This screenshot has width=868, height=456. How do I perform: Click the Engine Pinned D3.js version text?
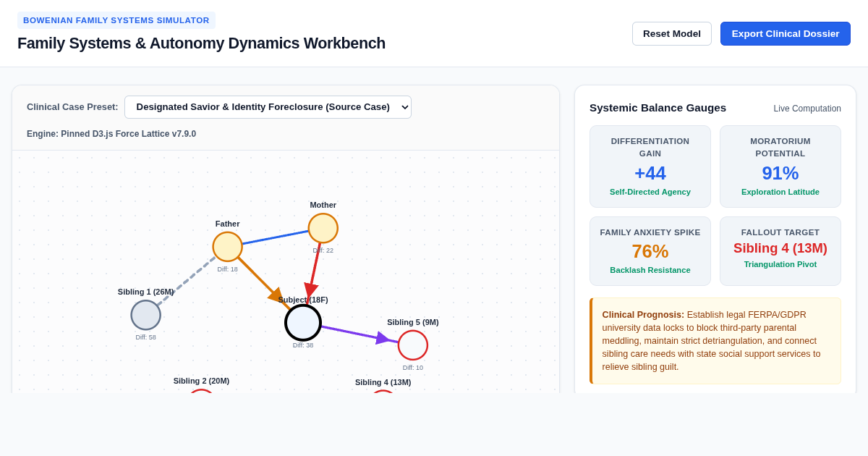[111, 134]
